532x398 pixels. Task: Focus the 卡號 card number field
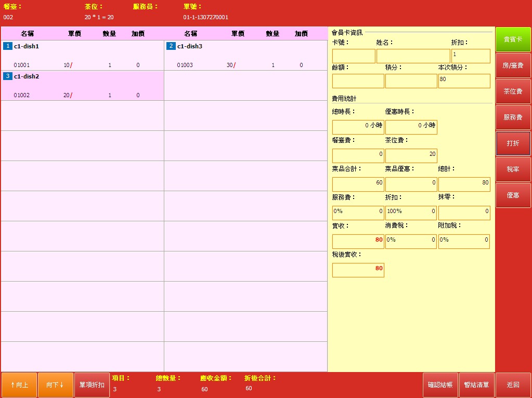pos(354,56)
